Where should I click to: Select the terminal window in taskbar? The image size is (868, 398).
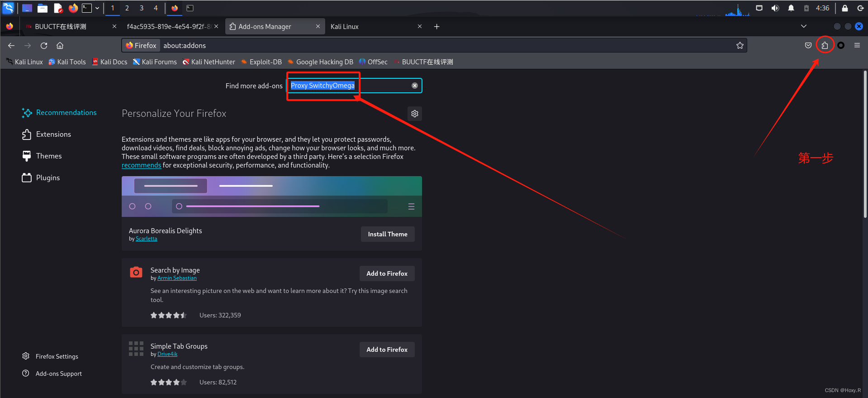pyautogui.click(x=190, y=8)
